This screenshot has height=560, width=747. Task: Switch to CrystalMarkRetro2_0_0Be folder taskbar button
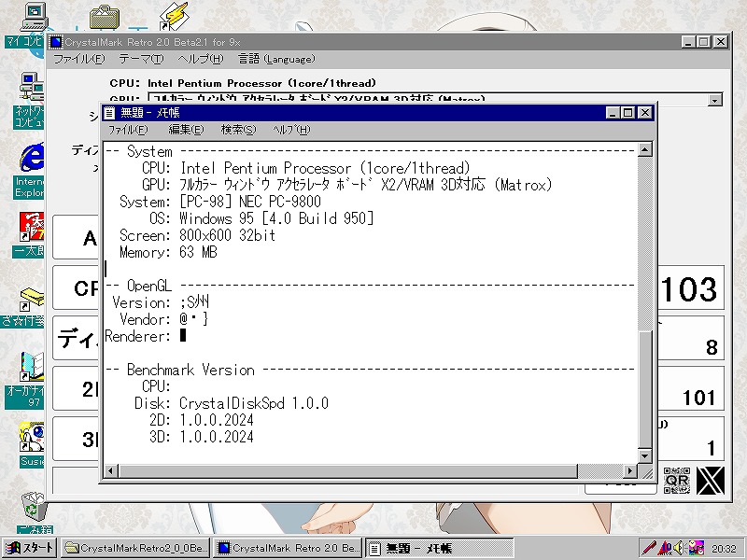[135, 548]
